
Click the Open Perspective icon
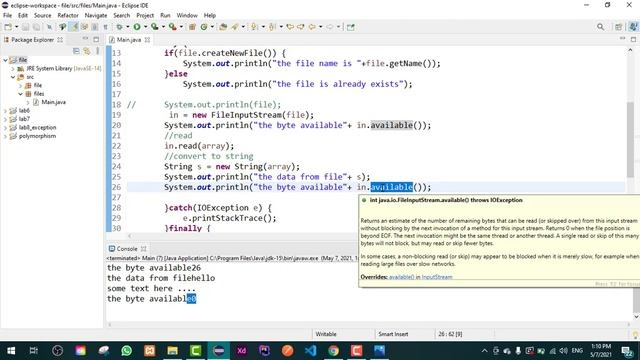[x=619, y=27]
